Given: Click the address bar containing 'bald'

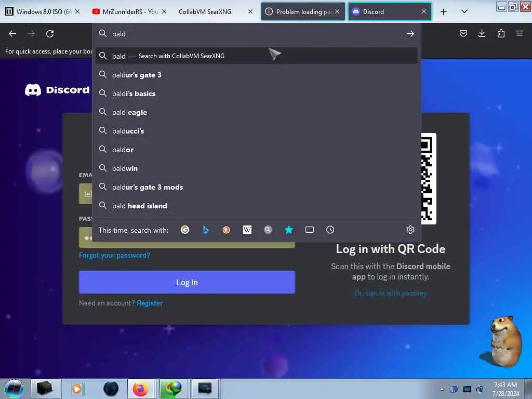Looking at the screenshot, I should 256,34.
